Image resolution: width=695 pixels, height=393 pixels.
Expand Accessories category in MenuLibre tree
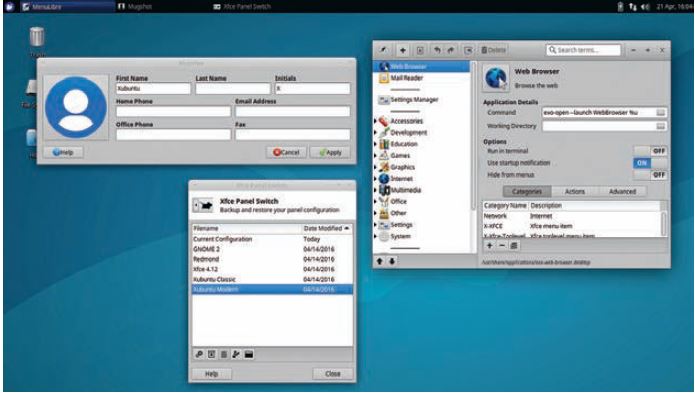click(376, 121)
